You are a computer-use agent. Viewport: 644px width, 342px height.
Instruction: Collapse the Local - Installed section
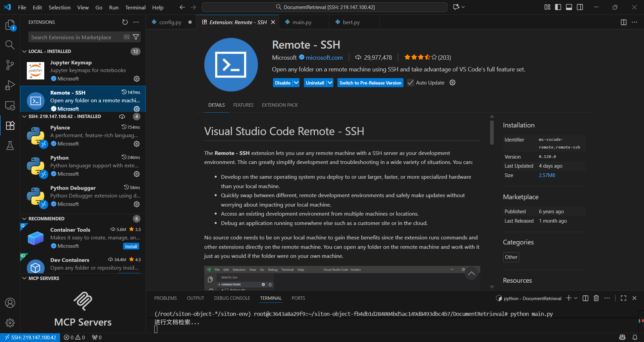24,51
